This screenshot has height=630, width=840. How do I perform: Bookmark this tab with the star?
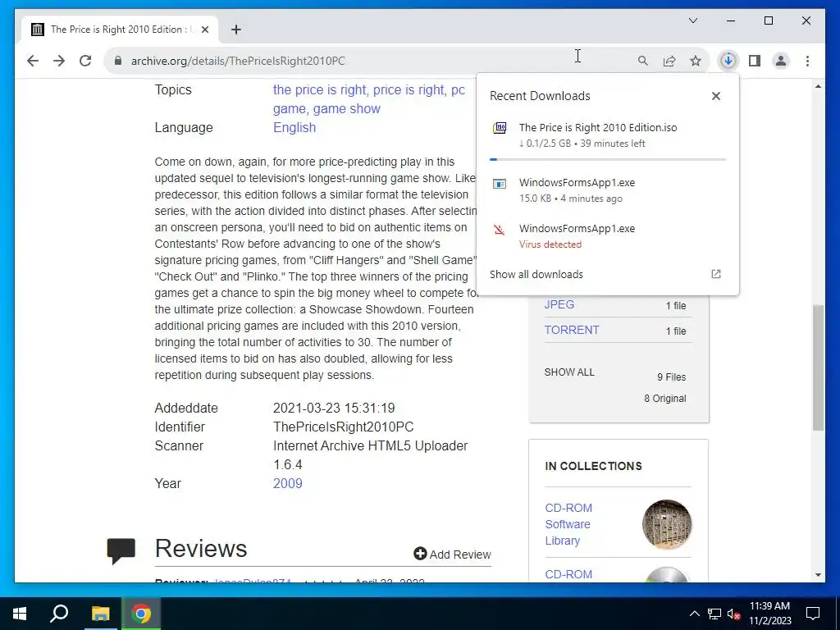tap(696, 61)
